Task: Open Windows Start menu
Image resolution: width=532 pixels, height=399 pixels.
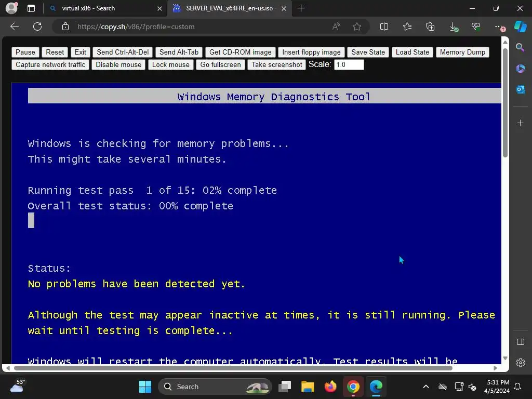Action: pyautogui.click(x=145, y=387)
